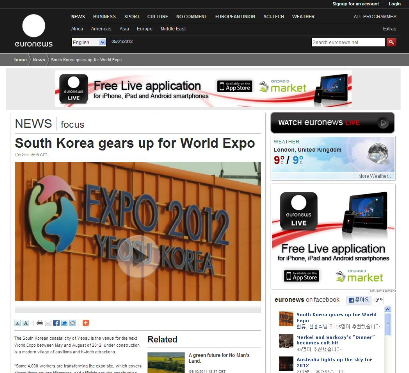Decrease article text size
The image size is (409, 373).
17,323
